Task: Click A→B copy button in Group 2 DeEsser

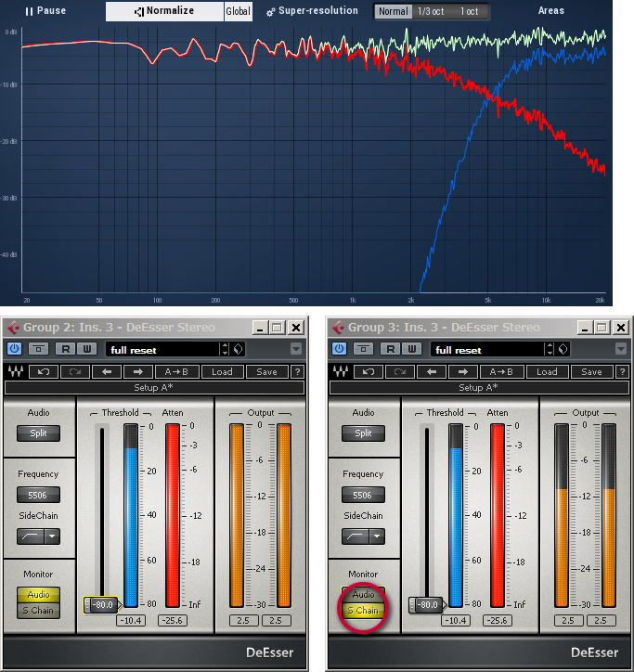Action: (x=176, y=372)
